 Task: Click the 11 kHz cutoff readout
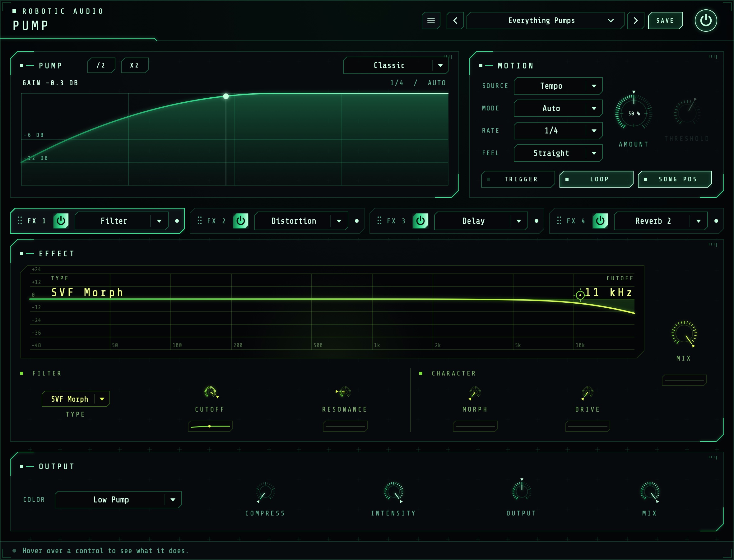coord(609,292)
